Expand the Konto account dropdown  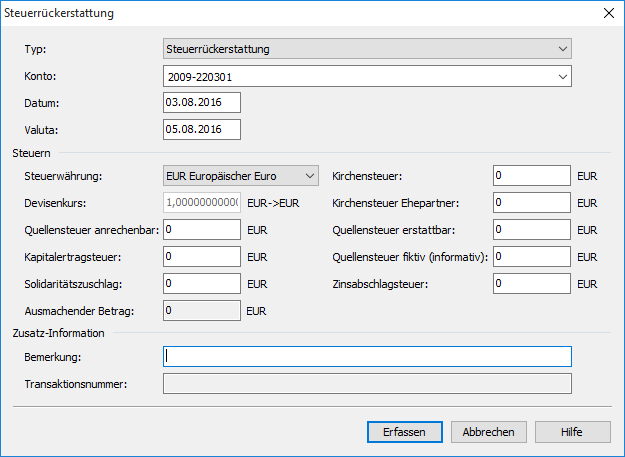click(x=366, y=75)
